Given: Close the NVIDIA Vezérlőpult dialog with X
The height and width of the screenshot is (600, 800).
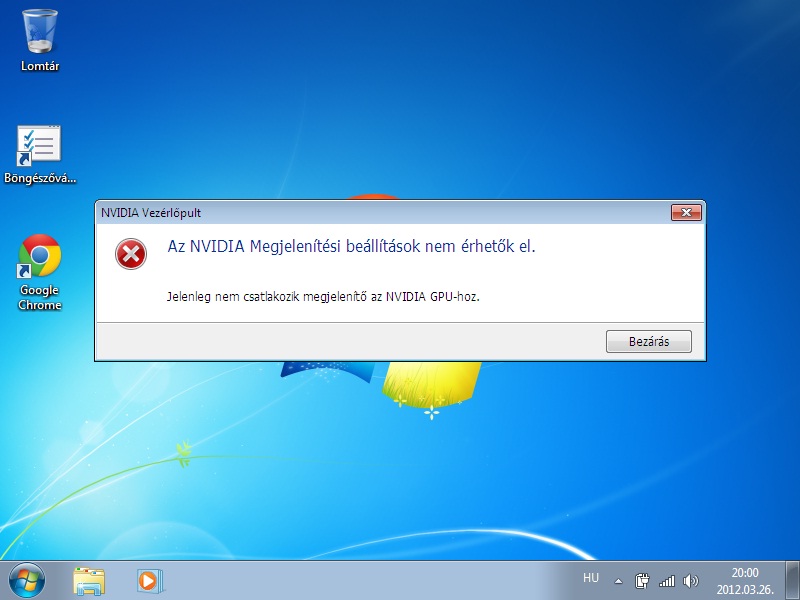Looking at the screenshot, I should [x=686, y=212].
